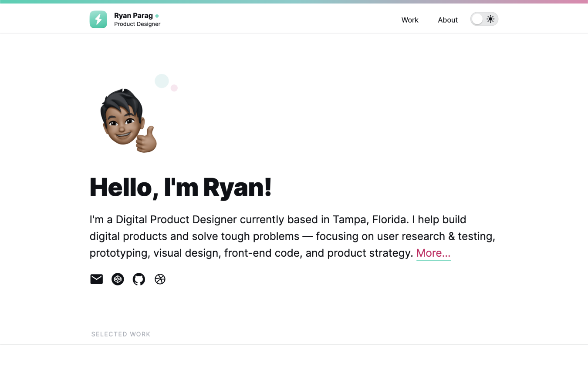Click the Dribbble basketball icon

(160, 279)
